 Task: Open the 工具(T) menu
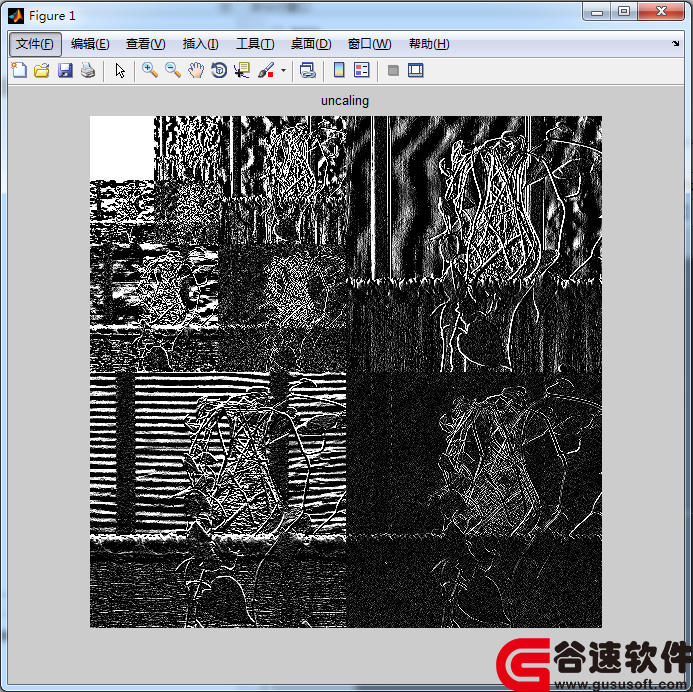[255, 44]
